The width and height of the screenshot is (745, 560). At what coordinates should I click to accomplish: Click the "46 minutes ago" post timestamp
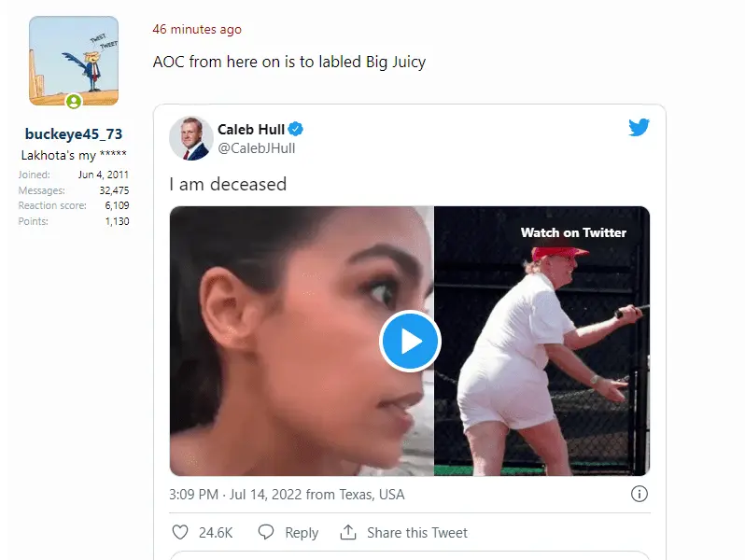(197, 30)
